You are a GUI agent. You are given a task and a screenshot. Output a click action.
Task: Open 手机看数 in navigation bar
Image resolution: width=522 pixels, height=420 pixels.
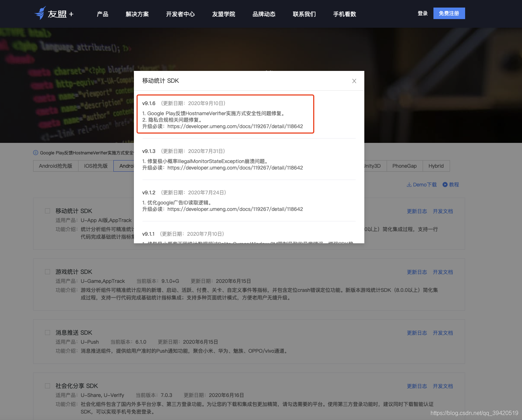345,14
